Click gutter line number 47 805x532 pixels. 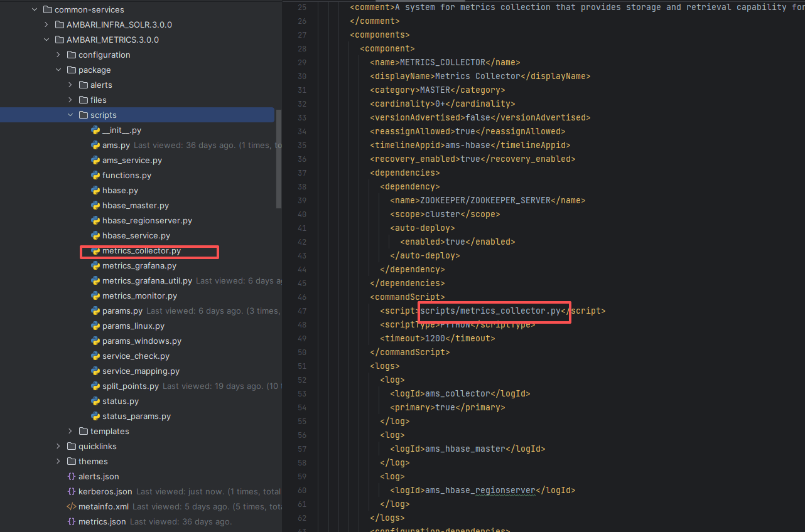pos(301,311)
